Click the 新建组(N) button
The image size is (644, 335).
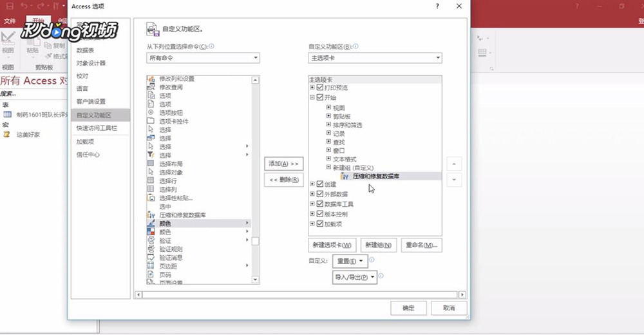click(x=378, y=245)
